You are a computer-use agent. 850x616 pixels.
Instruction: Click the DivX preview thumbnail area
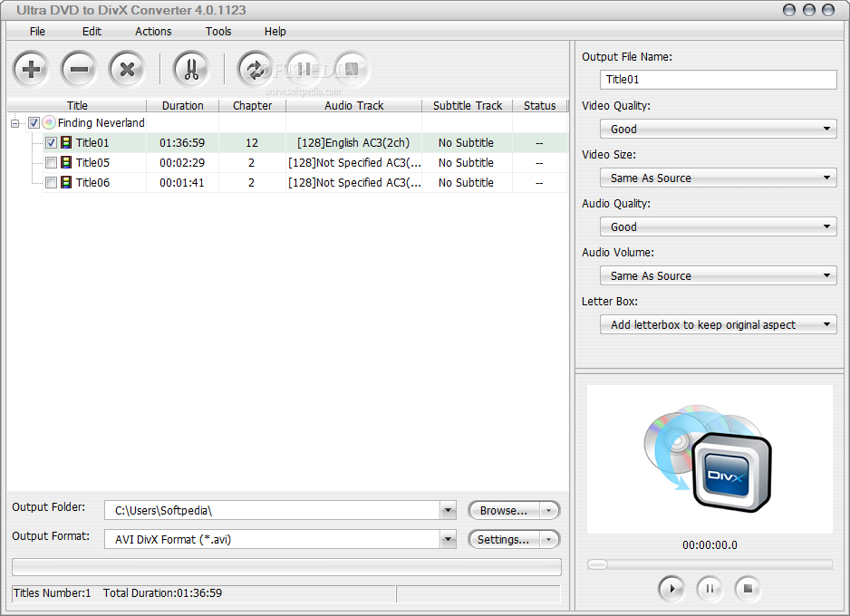pos(710,459)
